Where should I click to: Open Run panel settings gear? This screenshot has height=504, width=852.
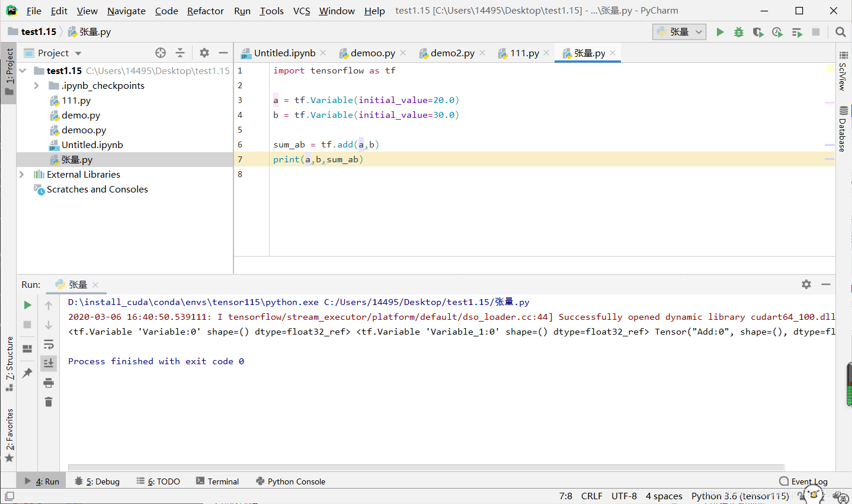806,284
